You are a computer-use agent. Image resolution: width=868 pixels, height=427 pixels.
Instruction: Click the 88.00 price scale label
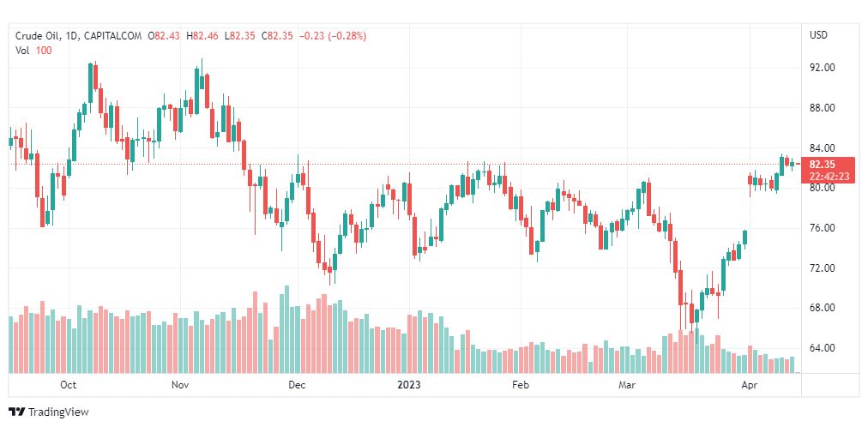pos(822,108)
